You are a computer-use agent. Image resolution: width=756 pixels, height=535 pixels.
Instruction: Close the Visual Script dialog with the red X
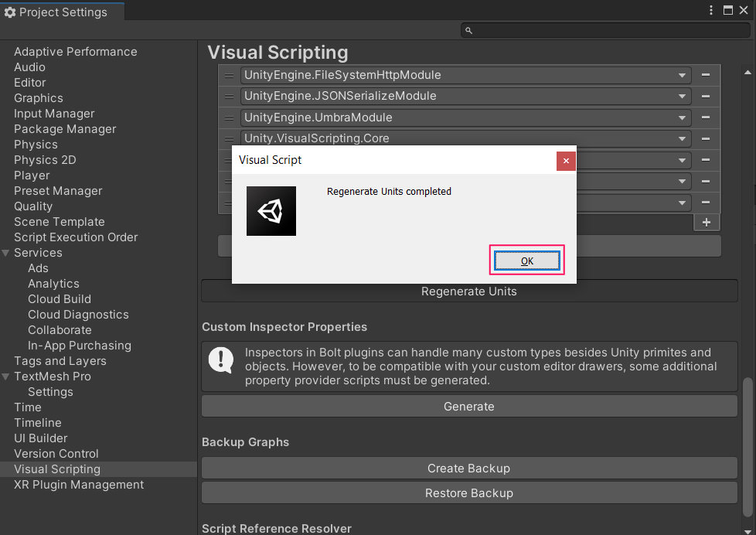click(x=566, y=161)
